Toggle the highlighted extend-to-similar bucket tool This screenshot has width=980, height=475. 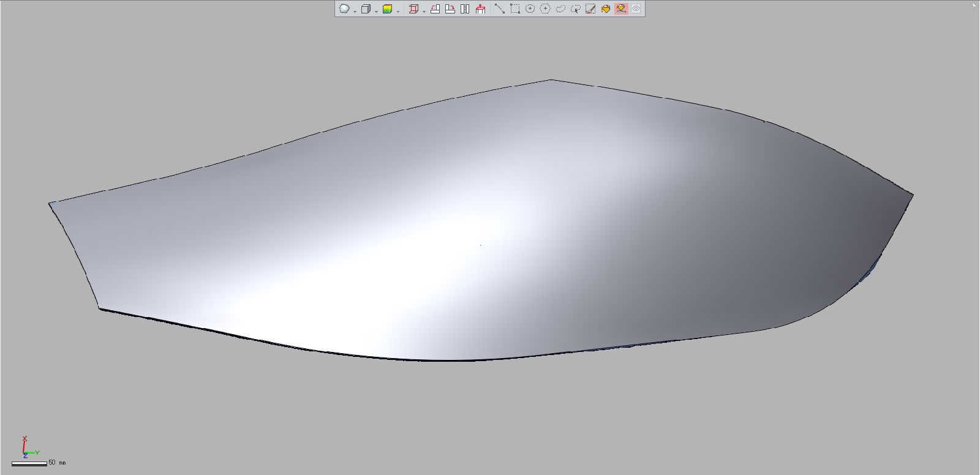621,9
